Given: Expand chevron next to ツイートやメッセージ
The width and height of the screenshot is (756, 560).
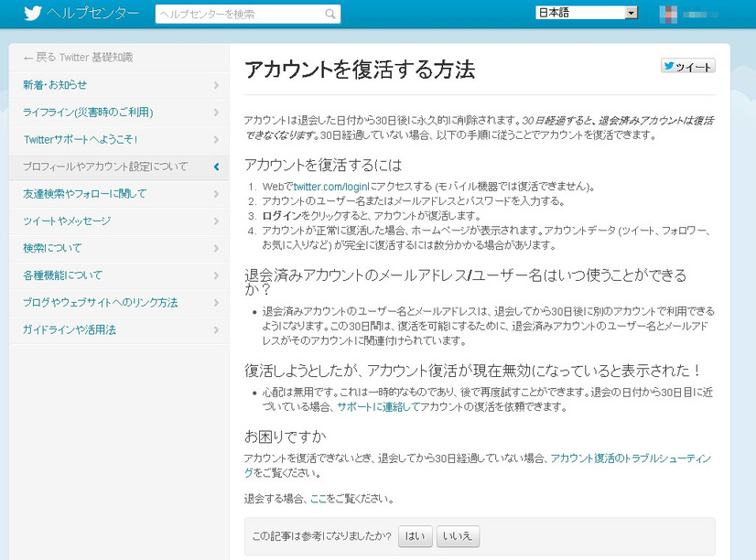Looking at the screenshot, I should 216,221.
